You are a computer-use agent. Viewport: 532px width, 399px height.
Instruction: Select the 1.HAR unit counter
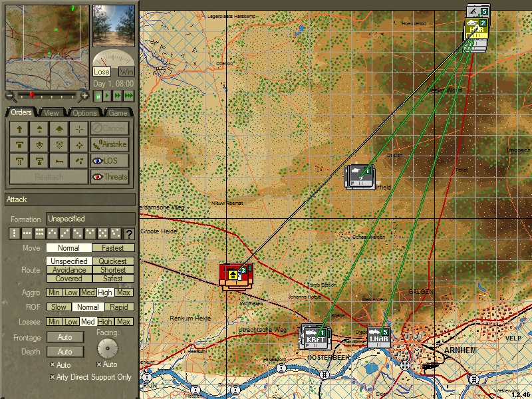[x=378, y=337]
